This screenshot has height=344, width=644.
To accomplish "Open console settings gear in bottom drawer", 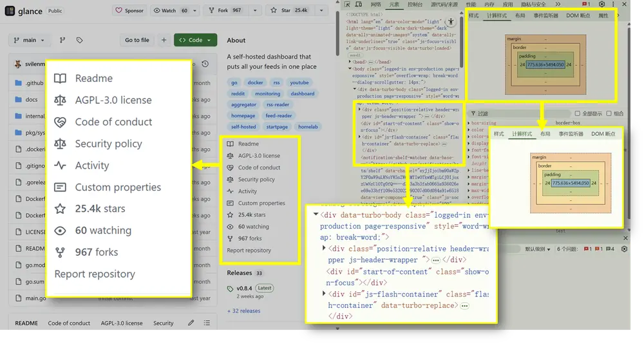I will coord(624,249).
